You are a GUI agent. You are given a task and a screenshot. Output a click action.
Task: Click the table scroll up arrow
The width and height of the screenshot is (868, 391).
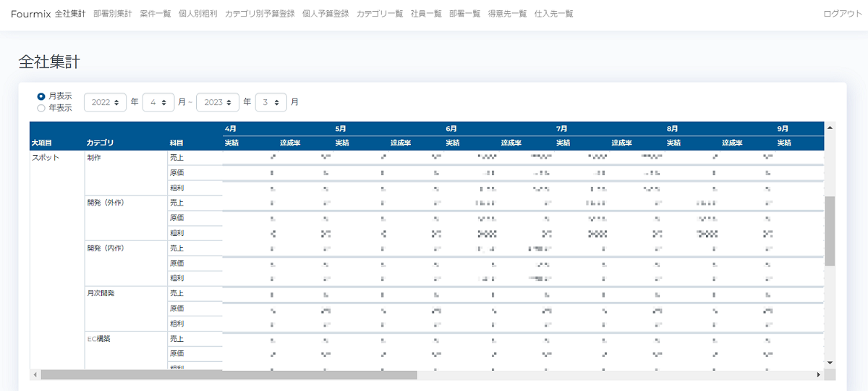(830, 127)
